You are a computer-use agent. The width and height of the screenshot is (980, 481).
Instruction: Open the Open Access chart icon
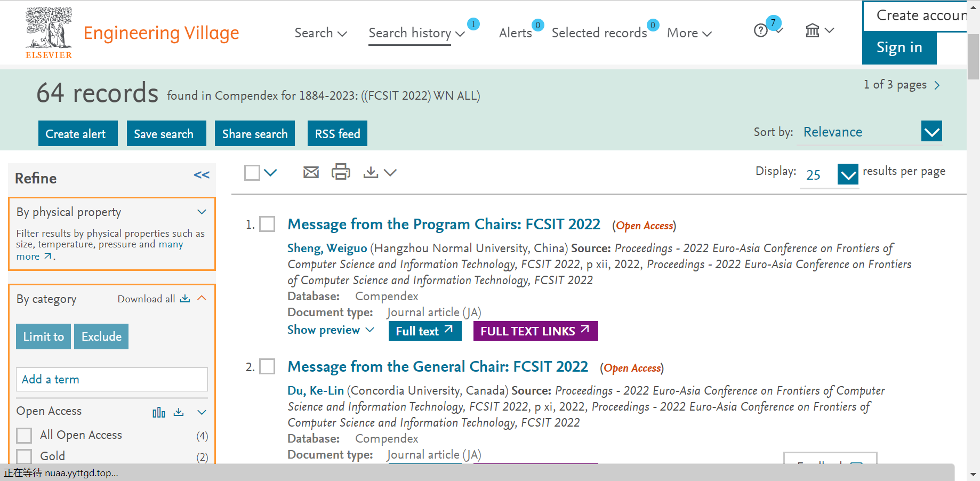point(159,412)
